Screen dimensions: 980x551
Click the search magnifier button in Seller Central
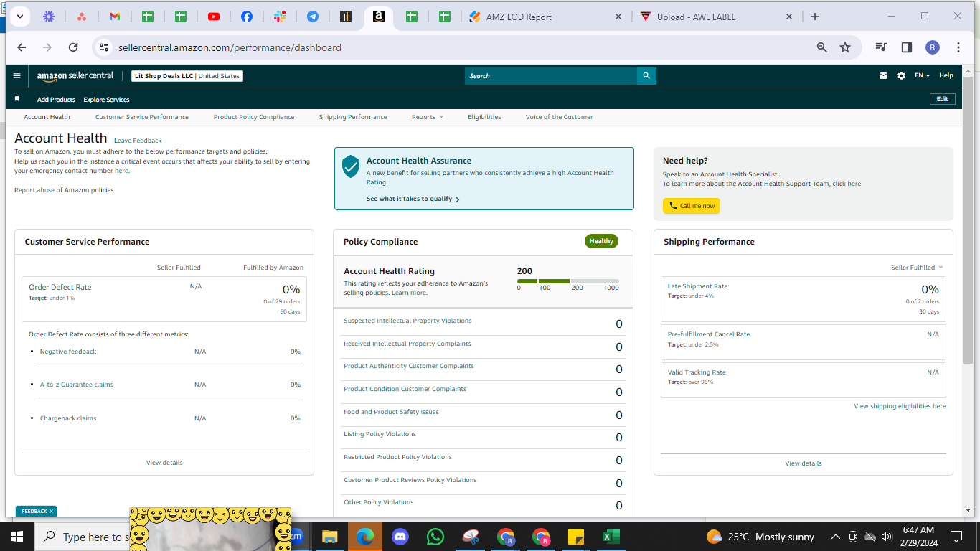click(x=646, y=76)
